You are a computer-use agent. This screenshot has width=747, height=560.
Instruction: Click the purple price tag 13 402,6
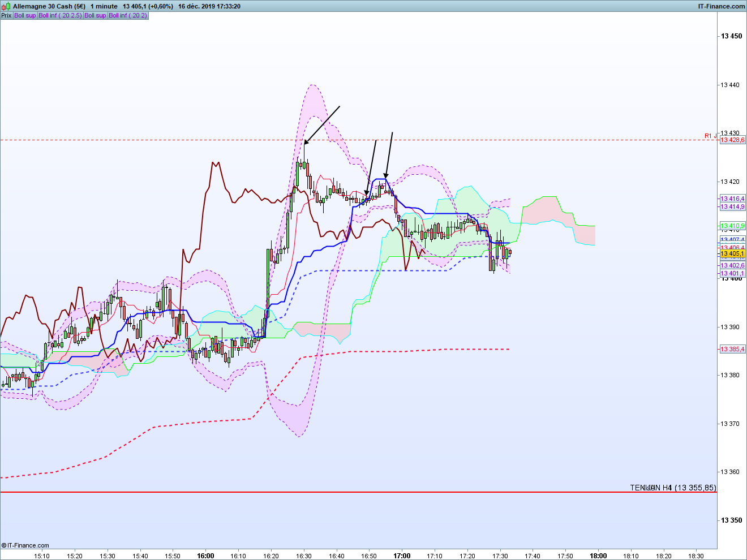pyautogui.click(x=733, y=265)
